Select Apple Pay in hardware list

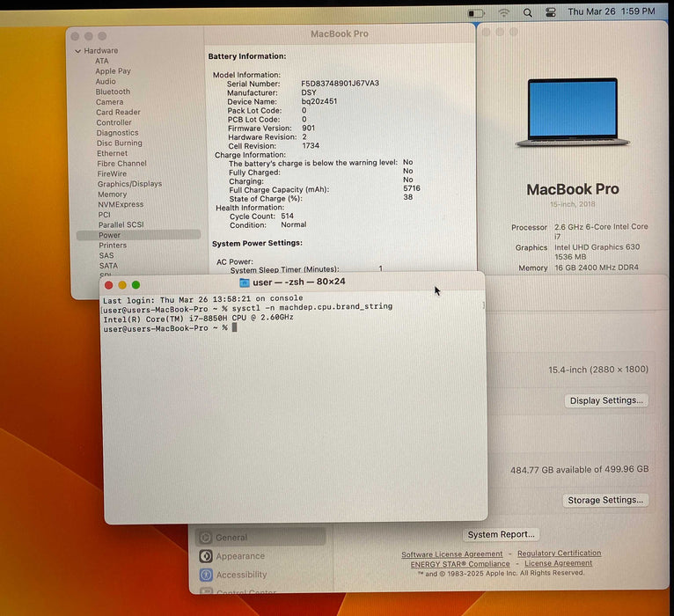click(x=113, y=71)
